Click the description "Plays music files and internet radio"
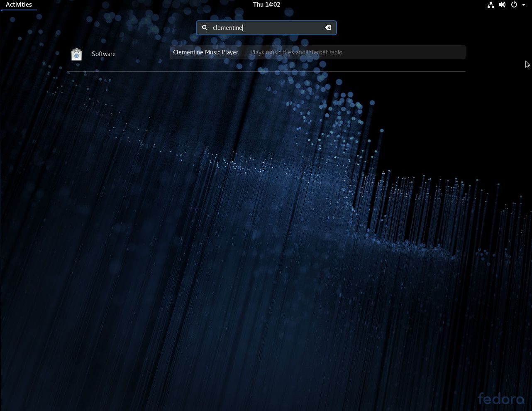Image resolution: width=532 pixels, height=411 pixels. tap(296, 52)
